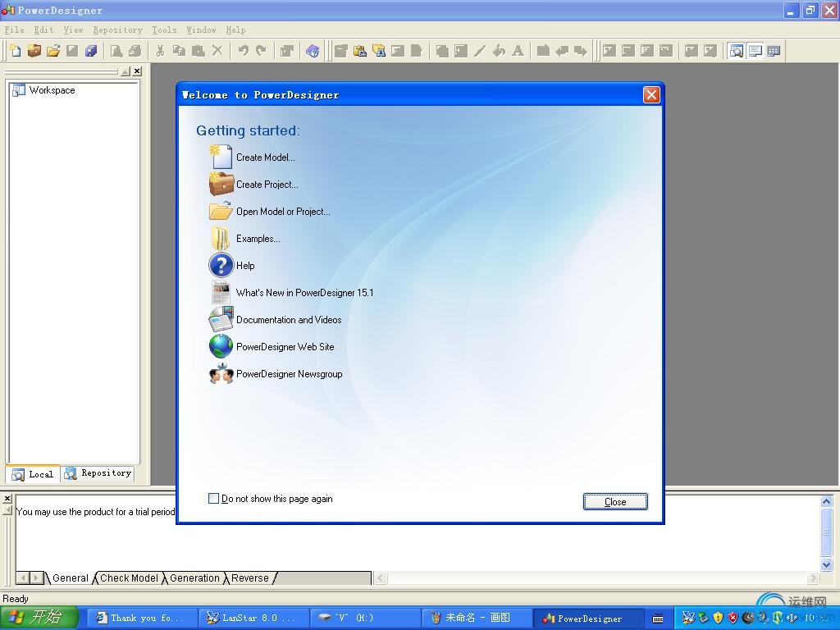This screenshot has height=630, width=840.
Task: Switch to the Repository browser tab
Action: (x=98, y=473)
